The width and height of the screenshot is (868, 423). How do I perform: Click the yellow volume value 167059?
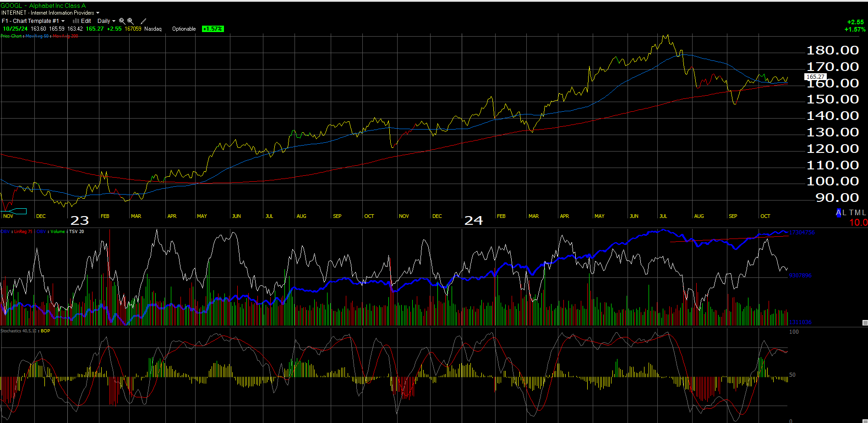pyautogui.click(x=133, y=29)
